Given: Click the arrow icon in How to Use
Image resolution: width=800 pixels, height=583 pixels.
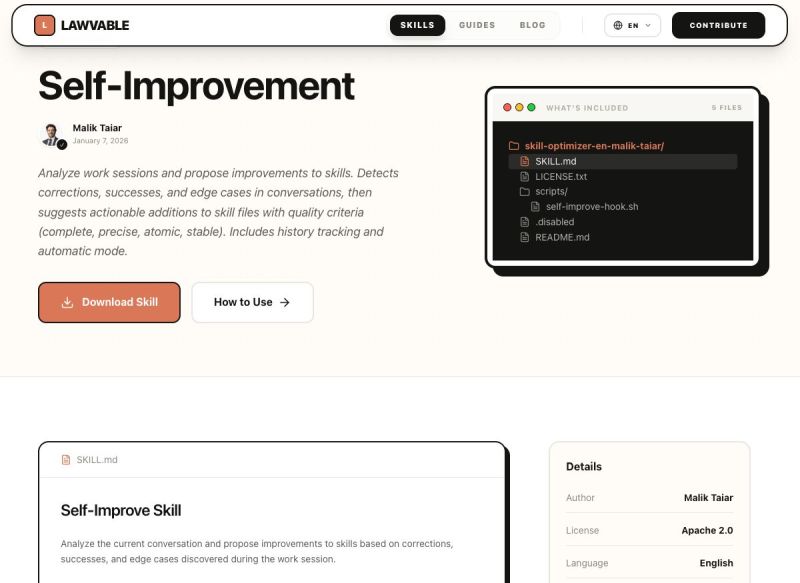Looking at the screenshot, I should pyautogui.click(x=285, y=302).
